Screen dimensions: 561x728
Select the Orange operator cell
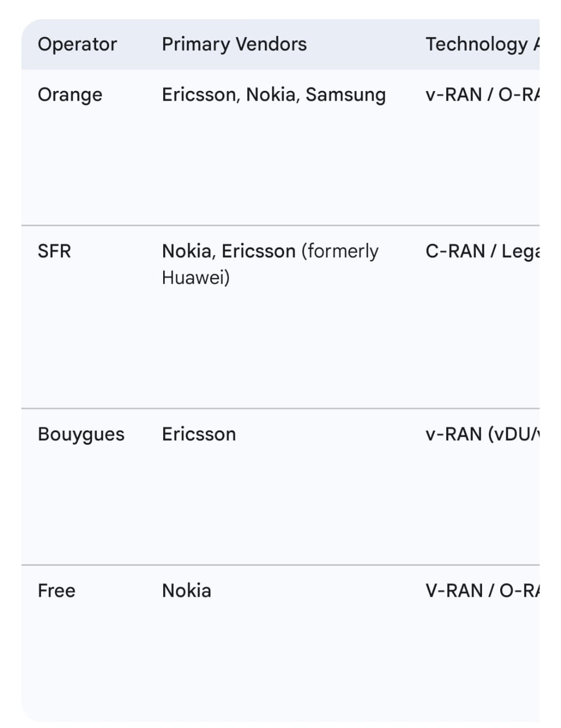click(x=70, y=94)
